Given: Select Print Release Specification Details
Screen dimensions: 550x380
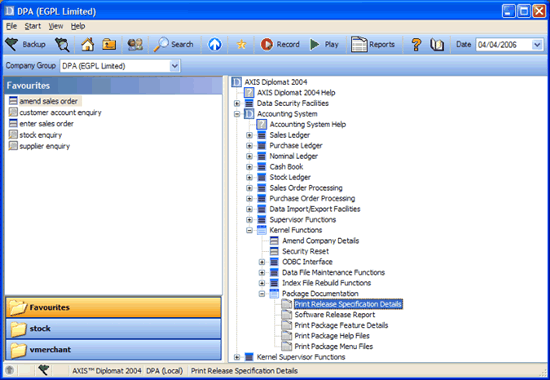Looking at the screenshot, I should pos(348,304).
